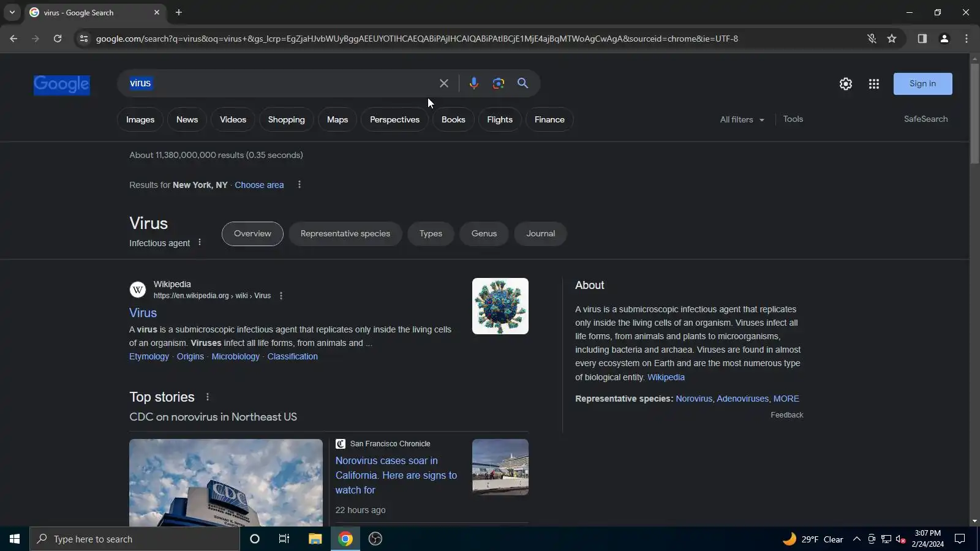Start voice search with the microphone icon
This screenshot has height=551, width=980.
[x=473, y=83]
